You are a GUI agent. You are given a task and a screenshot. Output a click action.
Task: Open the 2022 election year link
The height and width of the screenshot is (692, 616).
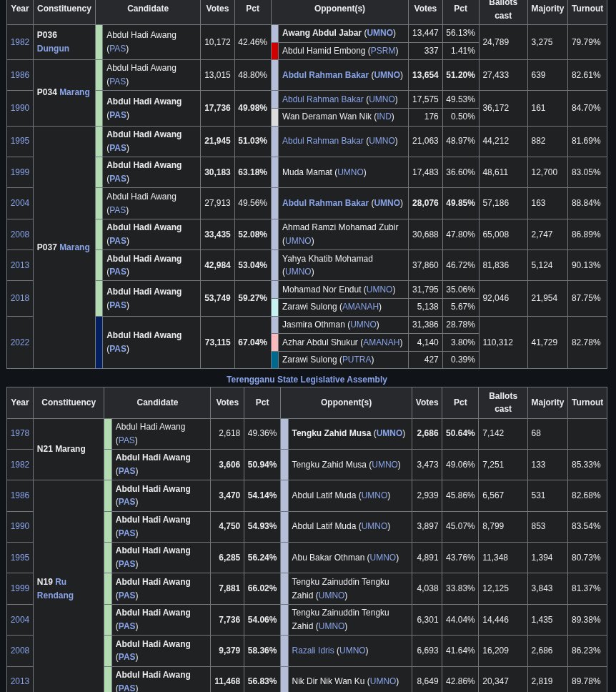(x=20, y=342)
